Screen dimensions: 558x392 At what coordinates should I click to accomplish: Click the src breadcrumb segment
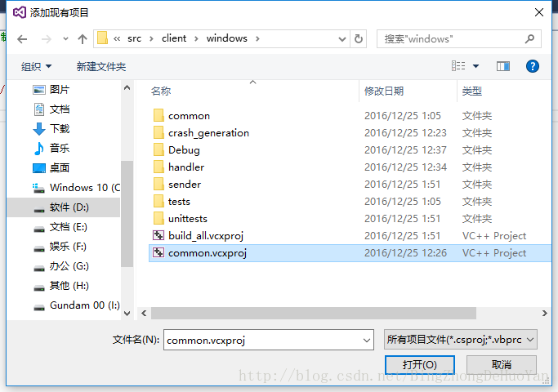134,38
